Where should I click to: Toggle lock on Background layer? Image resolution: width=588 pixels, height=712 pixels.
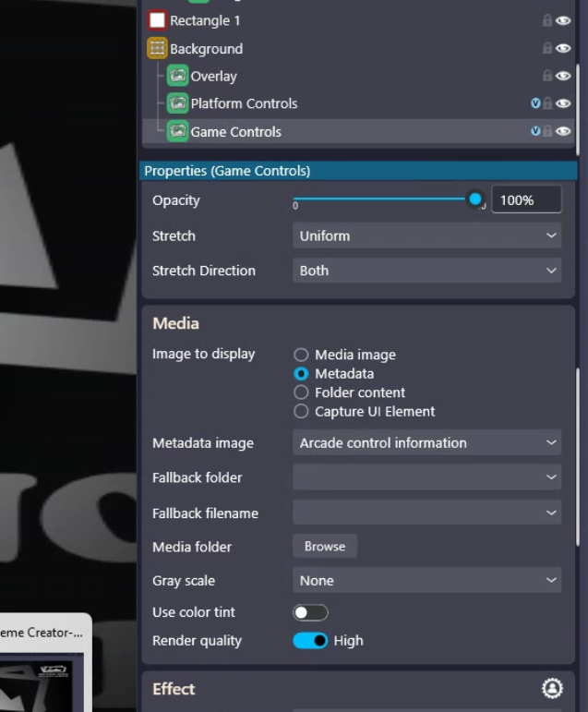pyautogui.click(x=547, y=48)
